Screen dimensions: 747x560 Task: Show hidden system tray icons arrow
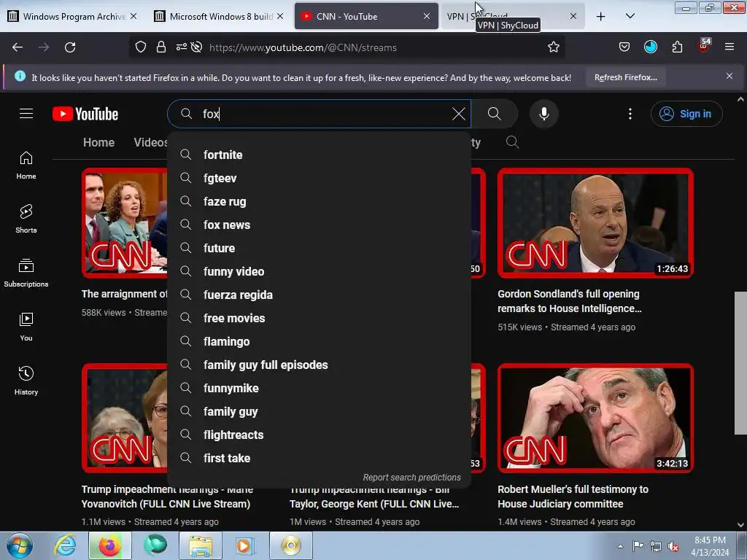pyautogui.click(x=620, y=546)
